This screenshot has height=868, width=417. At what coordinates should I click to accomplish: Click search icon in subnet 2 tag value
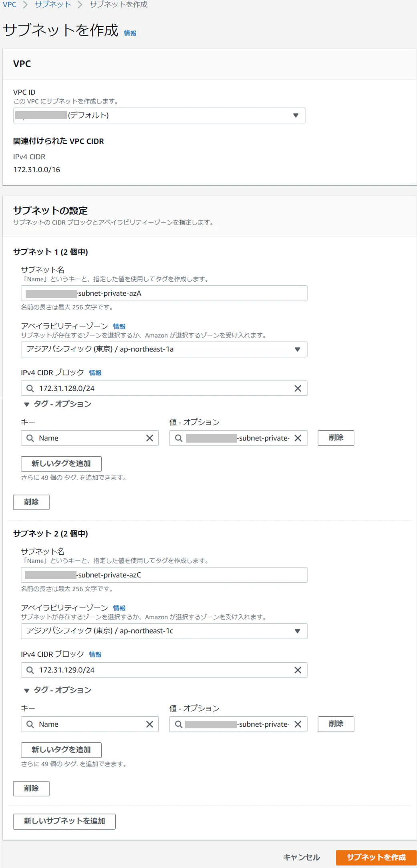coord(179,724)
